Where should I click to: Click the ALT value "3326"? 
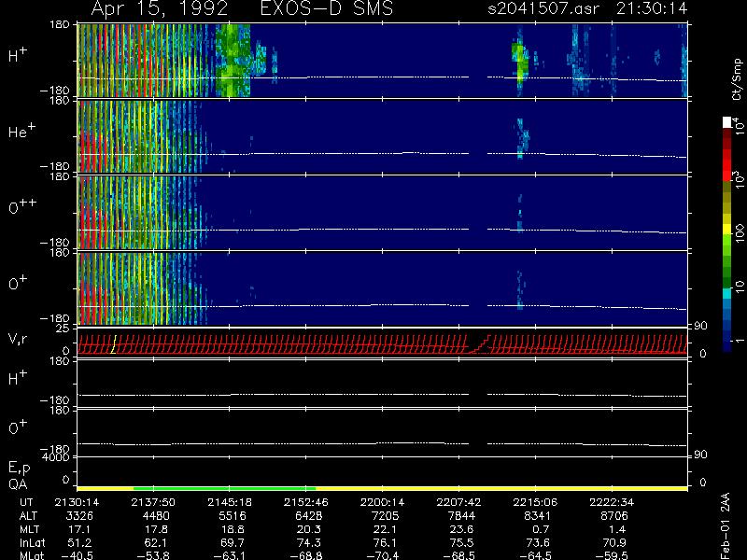79,516
